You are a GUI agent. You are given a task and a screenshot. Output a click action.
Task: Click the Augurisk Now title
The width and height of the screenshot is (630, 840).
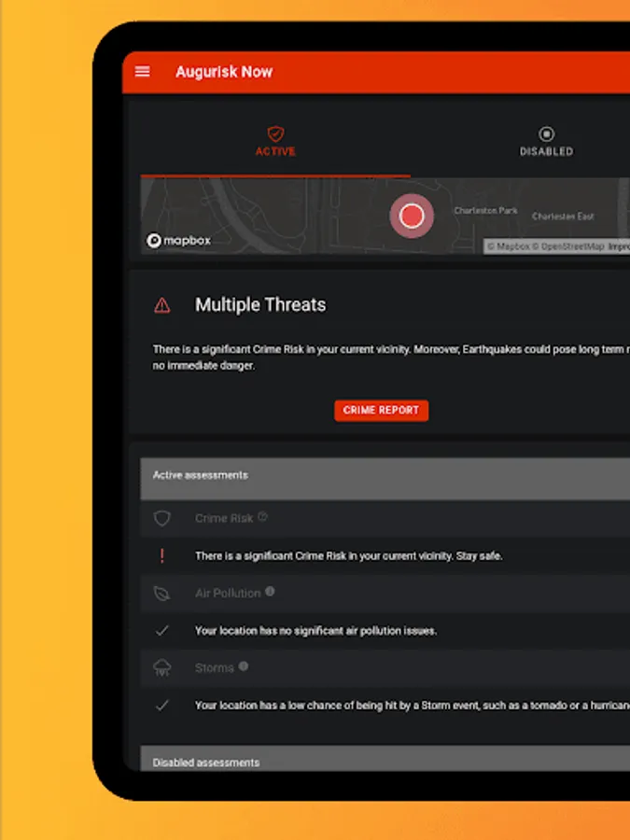point(224,72)
